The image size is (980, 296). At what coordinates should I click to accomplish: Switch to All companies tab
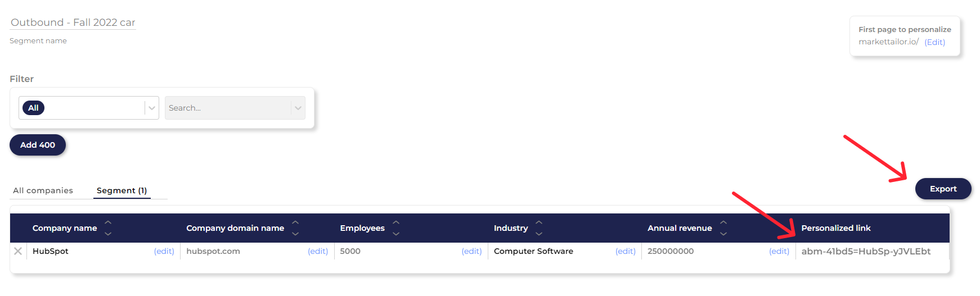[43, 190]
